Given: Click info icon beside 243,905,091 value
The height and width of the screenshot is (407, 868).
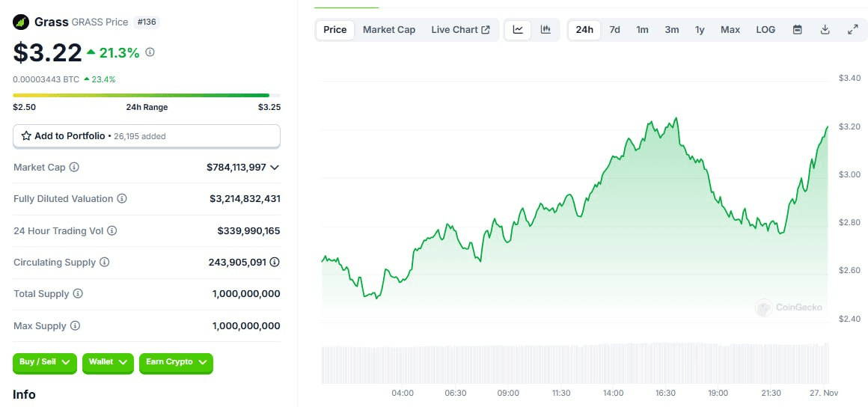Looking at the screenshot, I should (275, 262).
